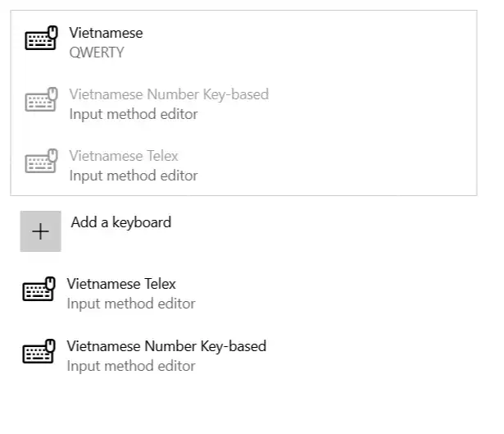Viewport: 504px width, 434px height.
Task: Click Input method editor under greyed Vietnamese Telex
Action: tap(134, 176)
